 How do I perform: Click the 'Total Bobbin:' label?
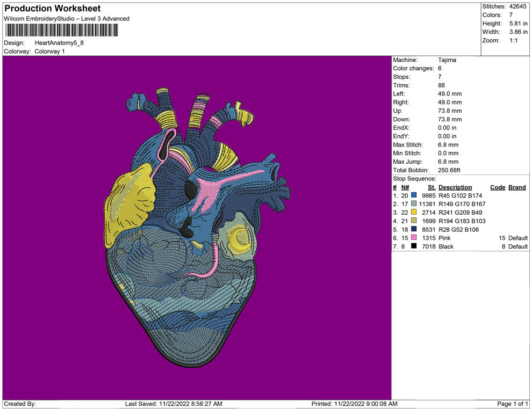(x=411, y=170)
